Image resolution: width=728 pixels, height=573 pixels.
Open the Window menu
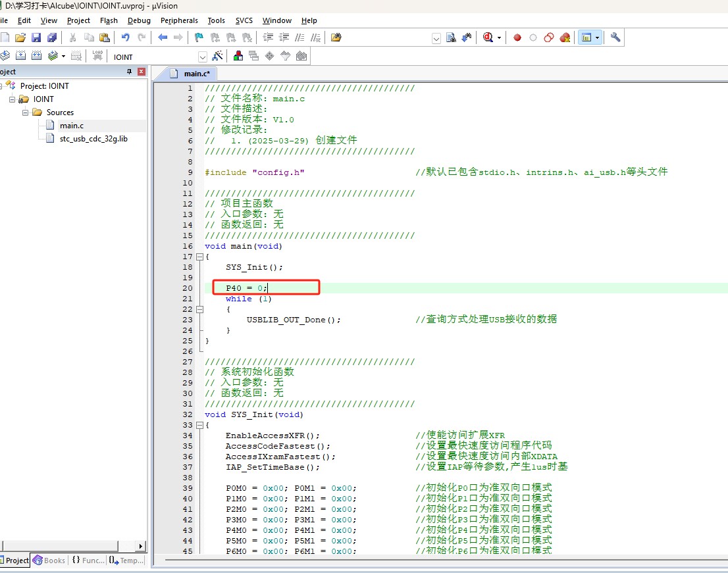[x=276, y=20]
